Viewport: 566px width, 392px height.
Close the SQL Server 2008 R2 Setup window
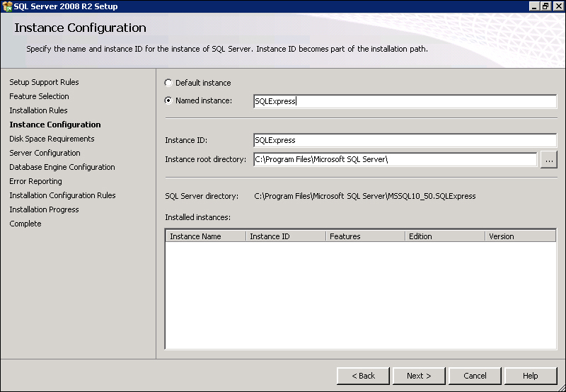pos(558,6)
